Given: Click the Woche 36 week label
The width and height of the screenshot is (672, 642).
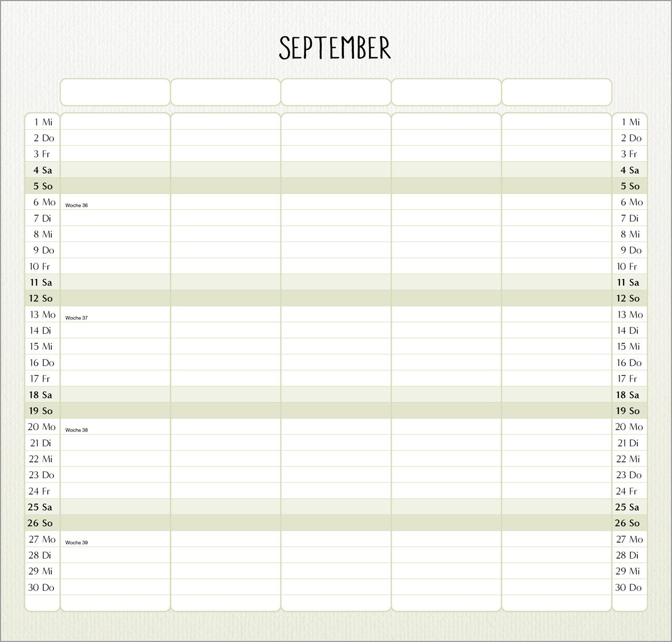Looking at the screenshot, I should pyautogui.click(x=77, y=205).
